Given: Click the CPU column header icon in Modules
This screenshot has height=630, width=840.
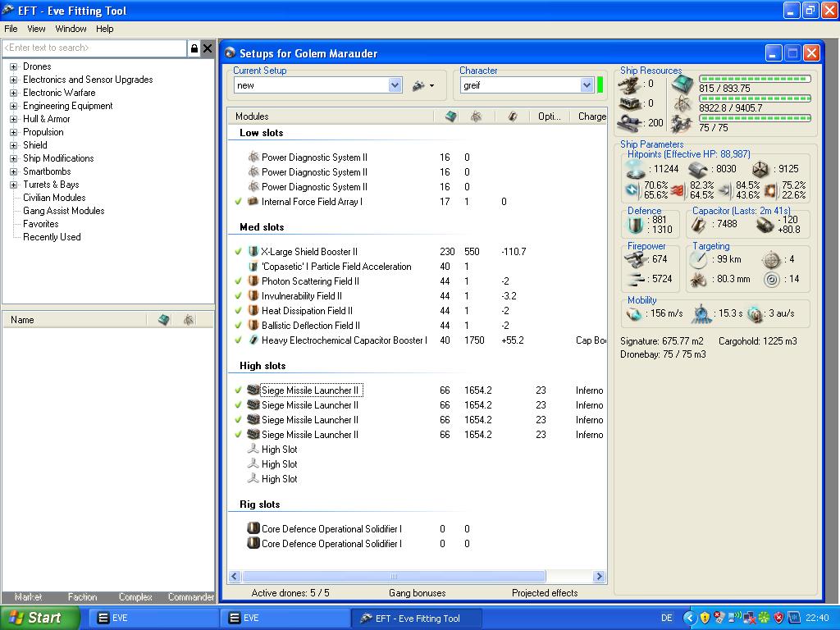Looking at the screenshot, I should (451, 116).
